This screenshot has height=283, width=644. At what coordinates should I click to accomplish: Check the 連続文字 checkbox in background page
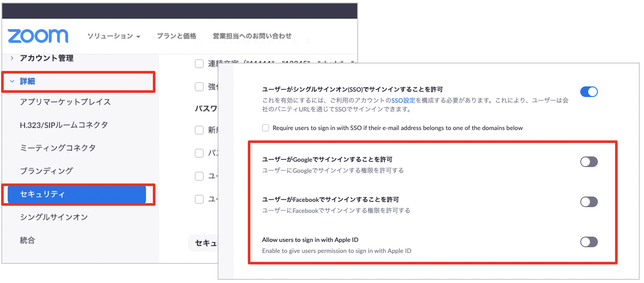point(199,64)
